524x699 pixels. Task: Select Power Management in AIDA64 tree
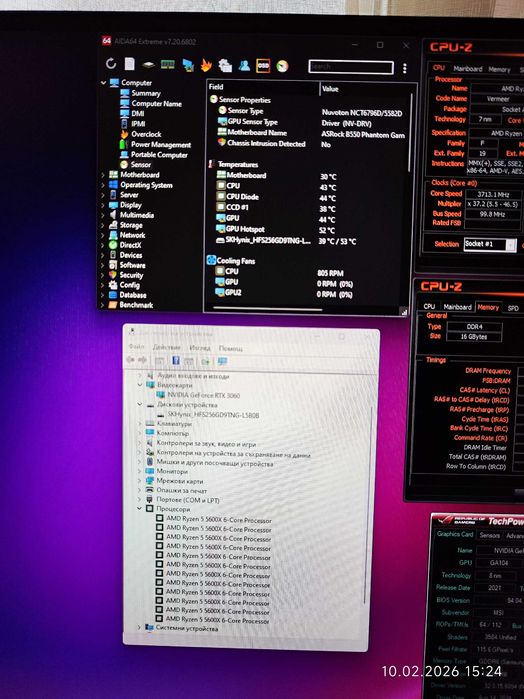click(x=161, y=145)
